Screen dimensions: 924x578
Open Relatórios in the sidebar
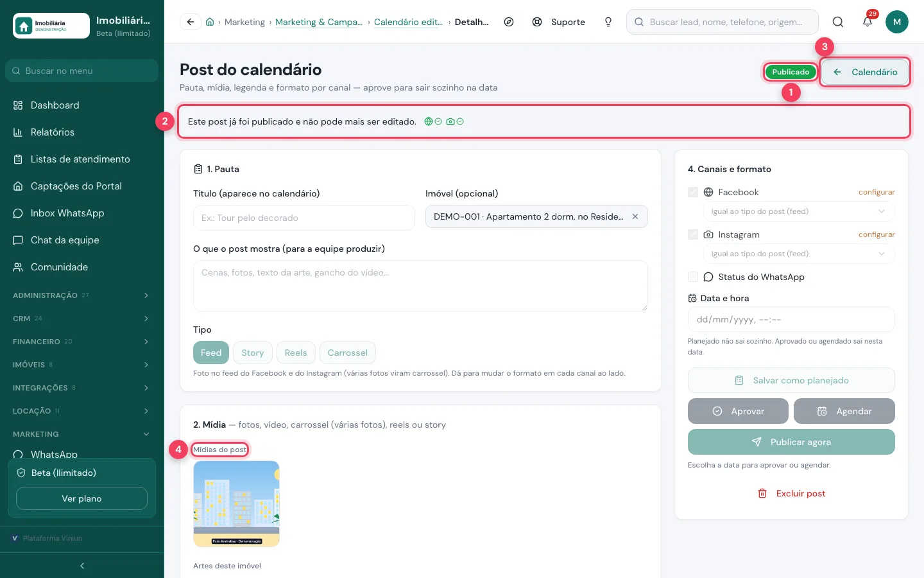[x=82, y=132]
